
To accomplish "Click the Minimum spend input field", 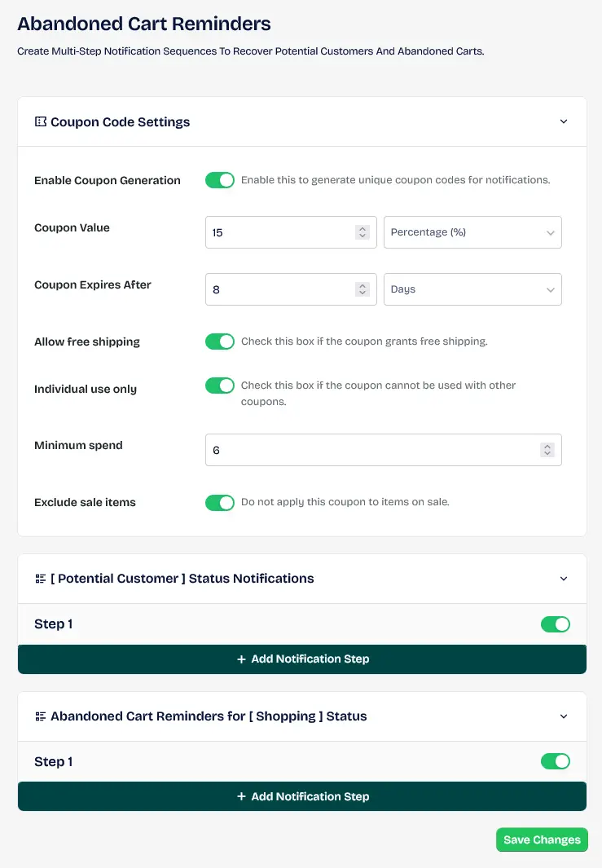I will coord(384,450).
